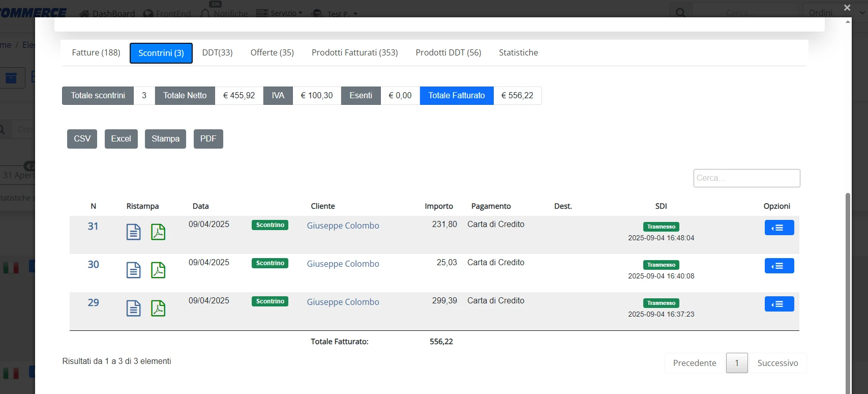Export the receipts as CSV
The height and width of the screenshot is (394, 868).
coord(82,138)
